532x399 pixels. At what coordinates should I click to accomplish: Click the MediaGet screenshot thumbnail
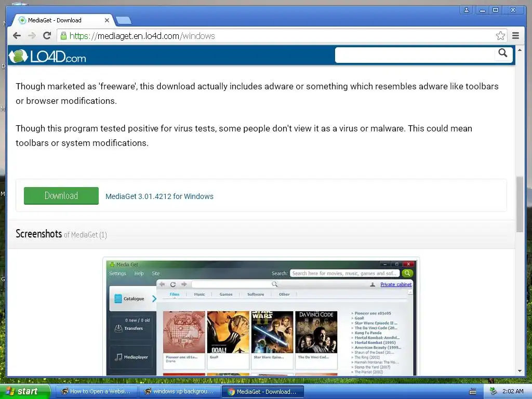261,317
